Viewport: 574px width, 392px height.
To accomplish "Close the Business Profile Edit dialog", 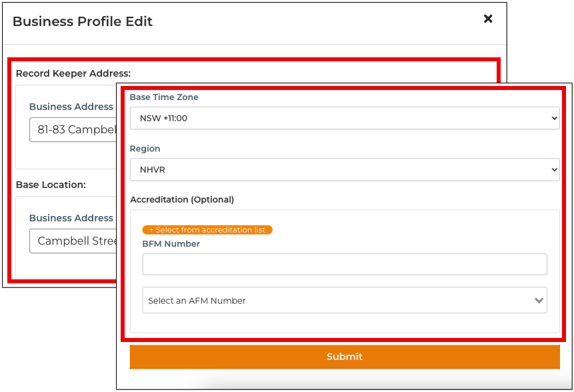I will (x=488, y=19).
